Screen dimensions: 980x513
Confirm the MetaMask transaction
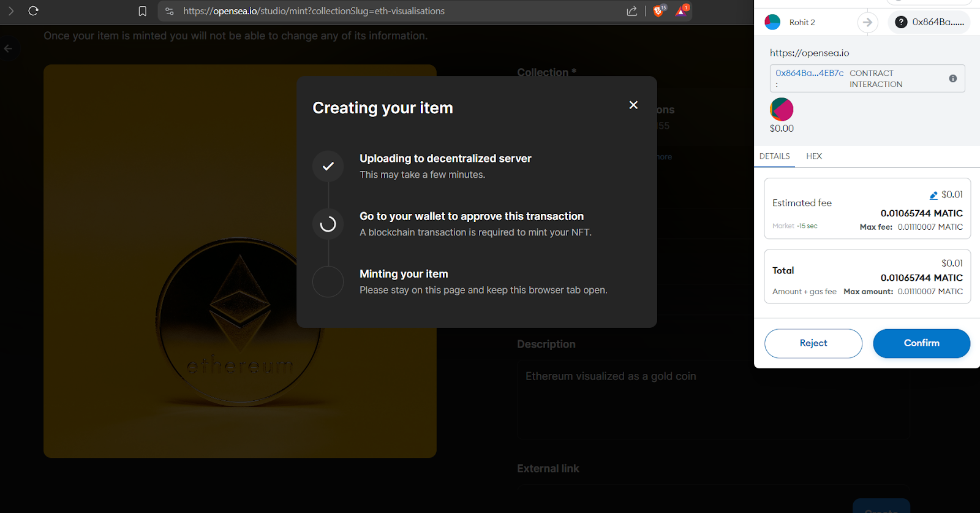pyautogui.click(x=921, y=343)
